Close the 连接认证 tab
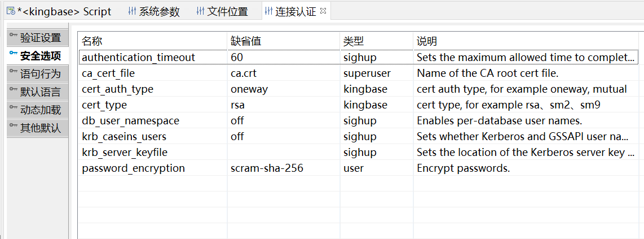 tap(323, 11)
